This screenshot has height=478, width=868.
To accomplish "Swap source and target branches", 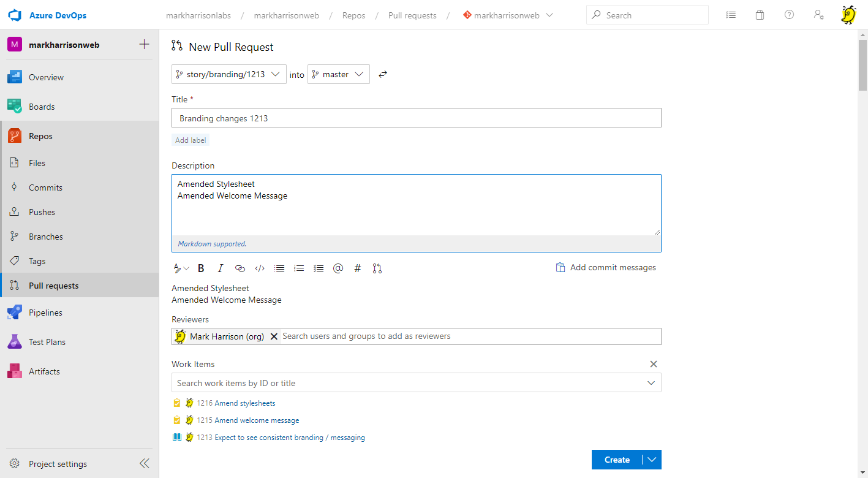I will 383,74.
